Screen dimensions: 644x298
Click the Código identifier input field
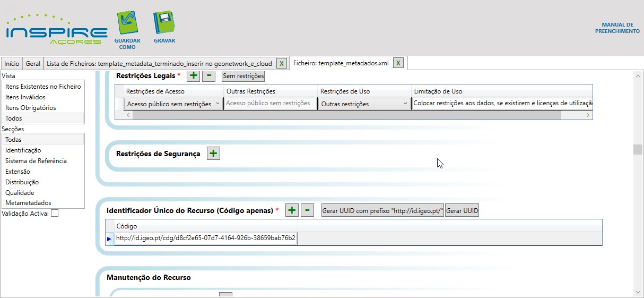tap(205, 239)
